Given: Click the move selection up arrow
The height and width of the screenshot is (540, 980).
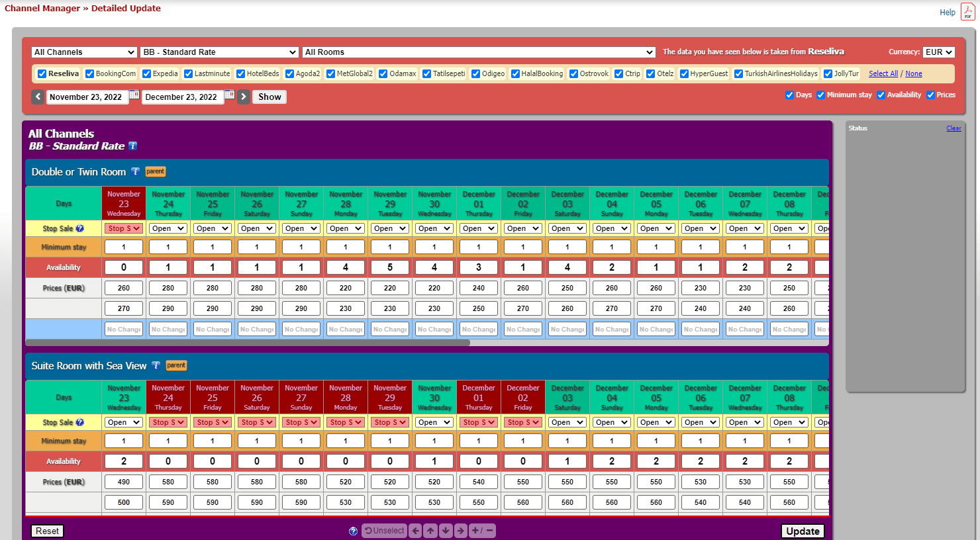Looking at the screenshot, I should point(430,531).
